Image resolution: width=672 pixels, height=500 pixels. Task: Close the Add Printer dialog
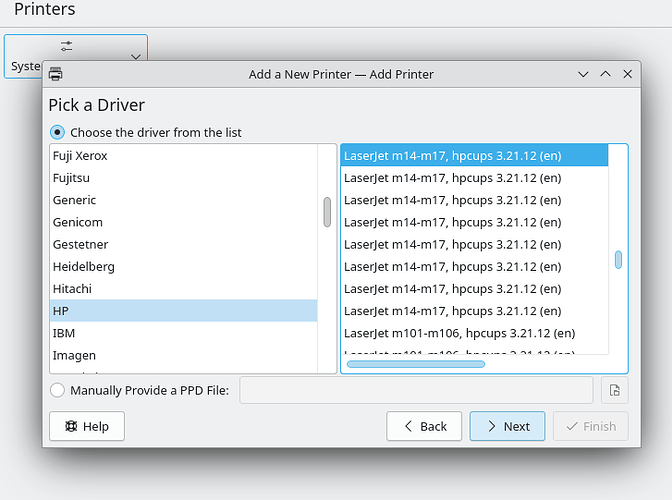627,74
